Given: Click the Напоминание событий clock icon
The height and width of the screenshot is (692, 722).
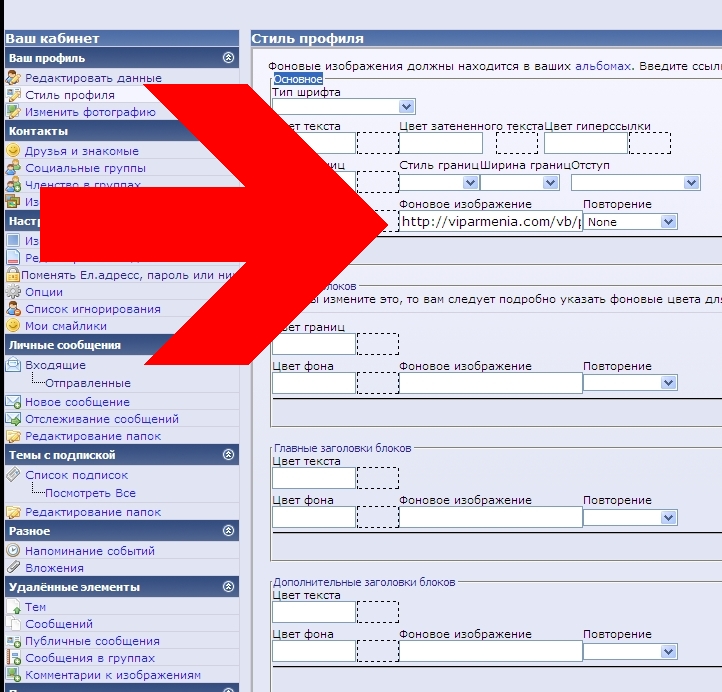Looking at the screenshot, I should 13,551.
